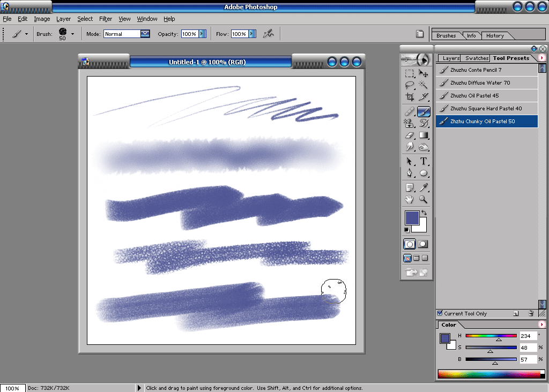Select the Crop tool

tap(409, 97)
